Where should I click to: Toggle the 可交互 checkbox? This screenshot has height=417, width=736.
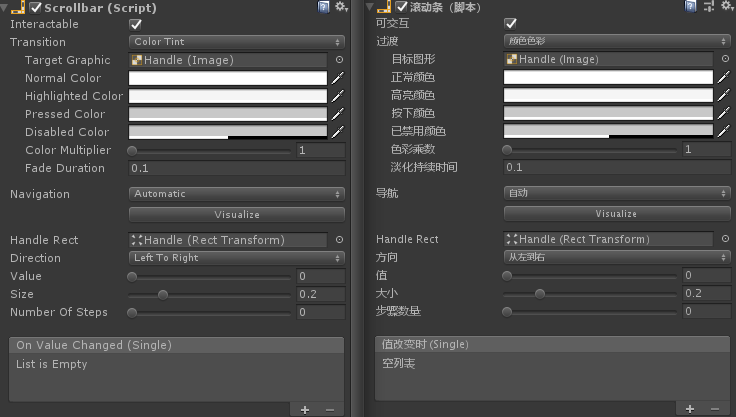tap(511, 23)
